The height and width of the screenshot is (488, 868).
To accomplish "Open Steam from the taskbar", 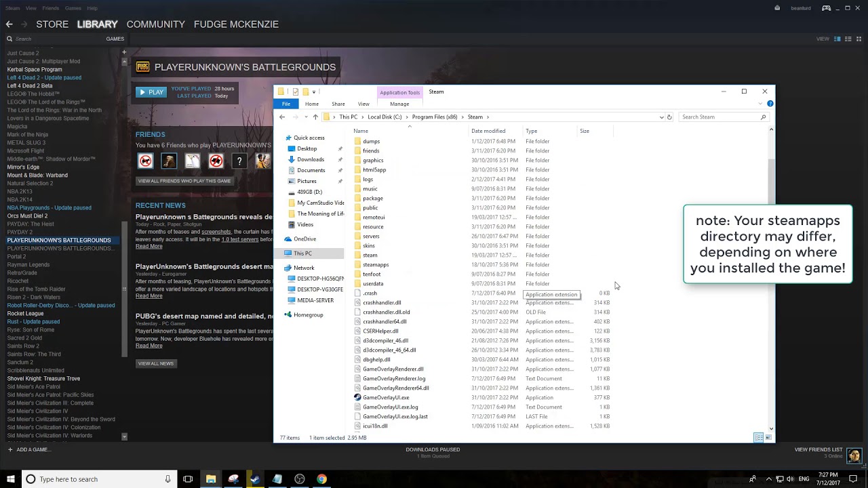I will pyautogui.click(x=255, y=479).
